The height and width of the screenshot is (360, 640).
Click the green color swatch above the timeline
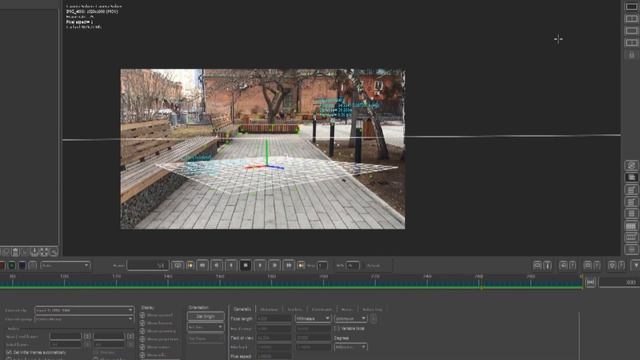[x=12, y=266]
